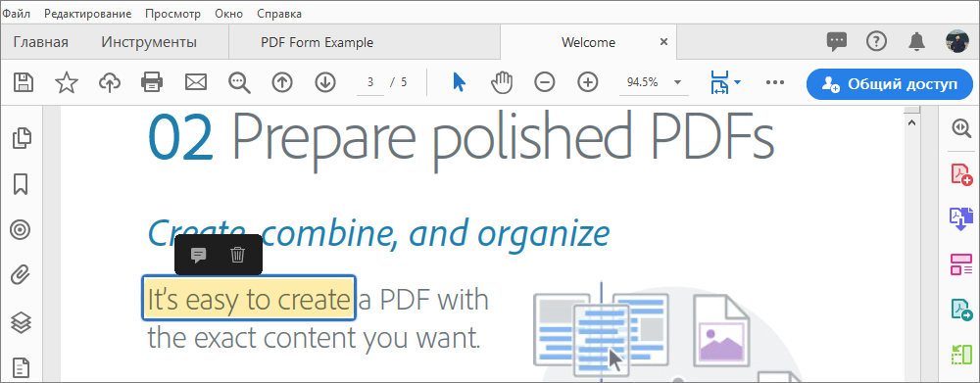Image resolution: width=980 pixels, height=383 pixels.
Task: Open the teal PDF send tool icon
Action: click(961, 310)
